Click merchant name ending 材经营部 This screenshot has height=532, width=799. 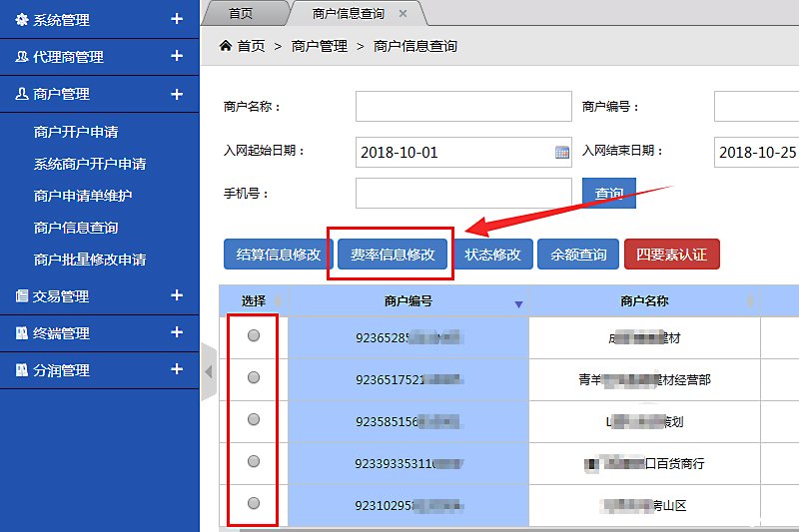pyautogui.click(x=644, y=379)
